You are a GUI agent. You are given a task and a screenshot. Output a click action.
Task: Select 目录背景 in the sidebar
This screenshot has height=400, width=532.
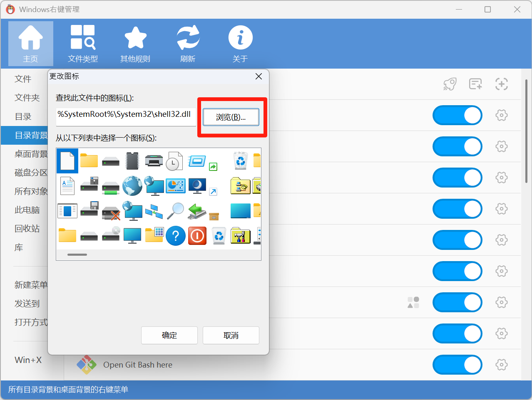24,136
